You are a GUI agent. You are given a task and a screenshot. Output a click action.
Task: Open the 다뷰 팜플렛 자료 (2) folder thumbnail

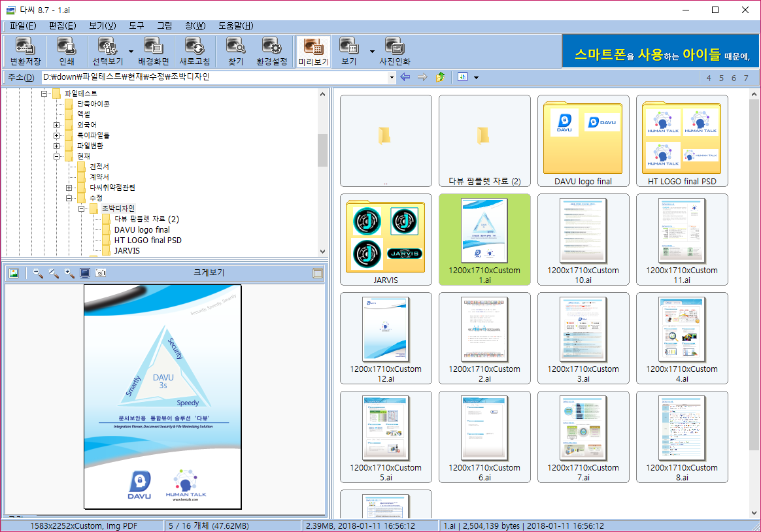484,141
